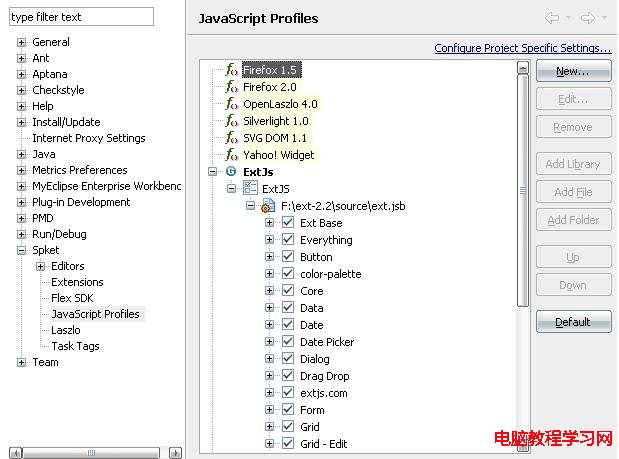Click the preference tree scroll right arrow
This screenshot has width=619, height=459.
(175, 452)
